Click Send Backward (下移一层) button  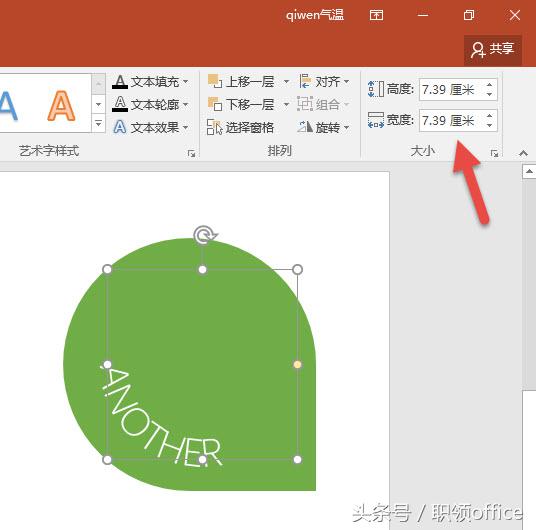(x=241, y=104)
